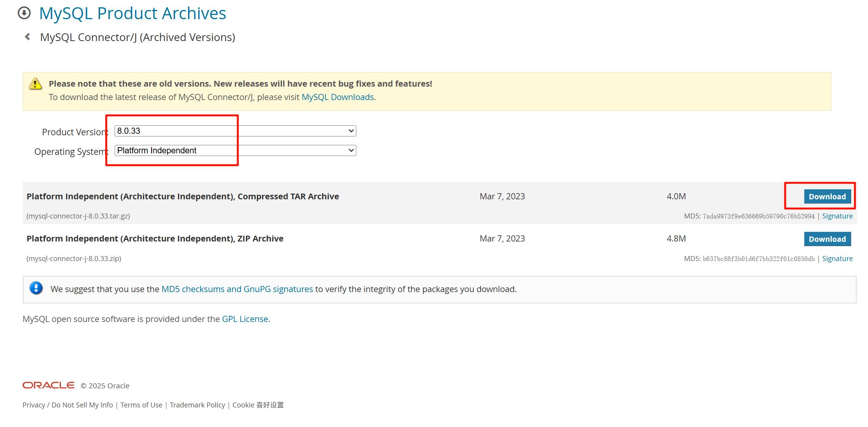Open the Cookie preferences link

(x=258, y=405)
